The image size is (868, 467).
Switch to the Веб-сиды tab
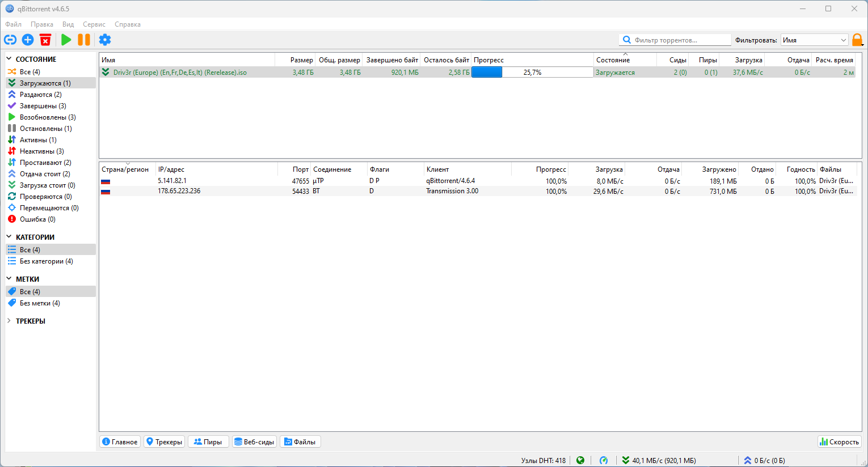[x=254, y=441]
